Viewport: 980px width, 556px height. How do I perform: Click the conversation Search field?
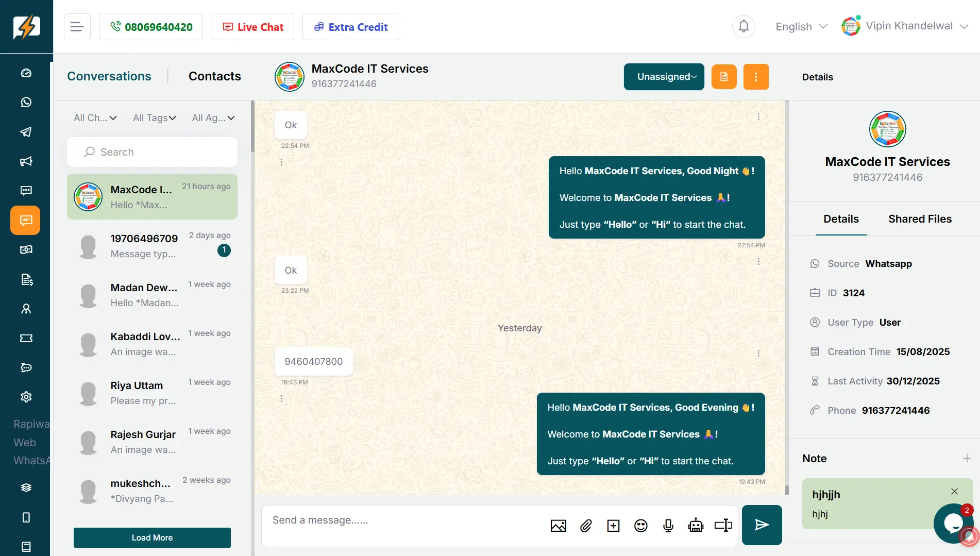(152, 152)
